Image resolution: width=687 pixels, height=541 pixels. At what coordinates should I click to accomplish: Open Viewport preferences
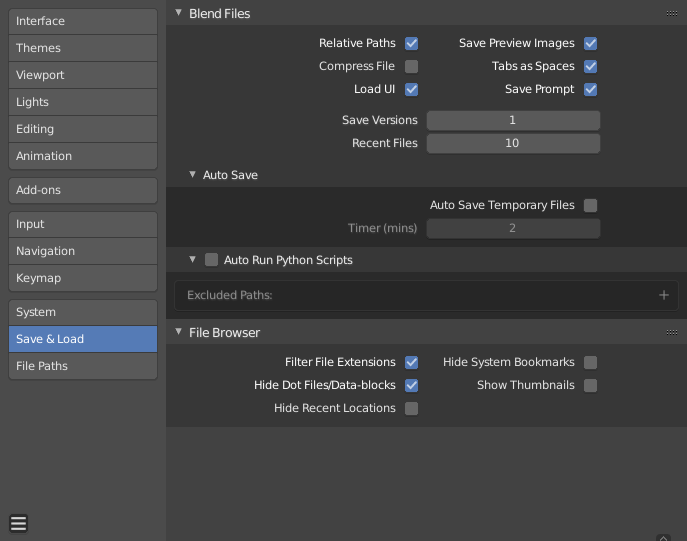(83, 75)
